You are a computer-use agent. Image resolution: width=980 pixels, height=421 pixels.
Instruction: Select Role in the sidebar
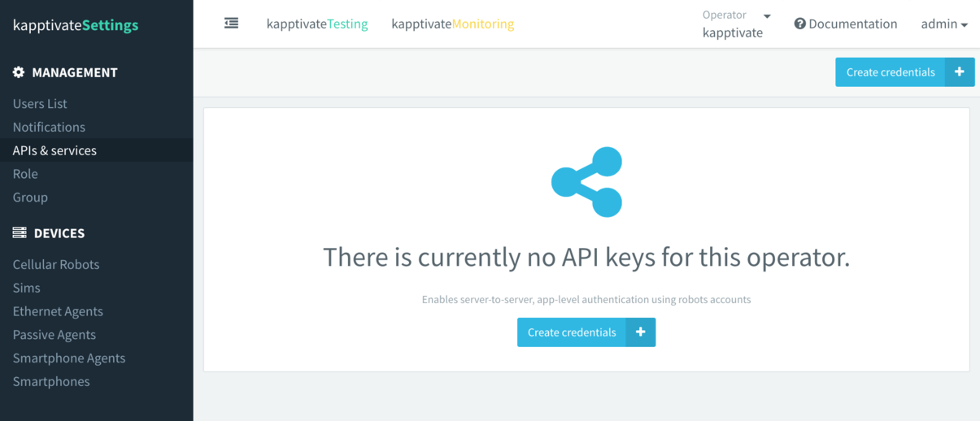25,174
